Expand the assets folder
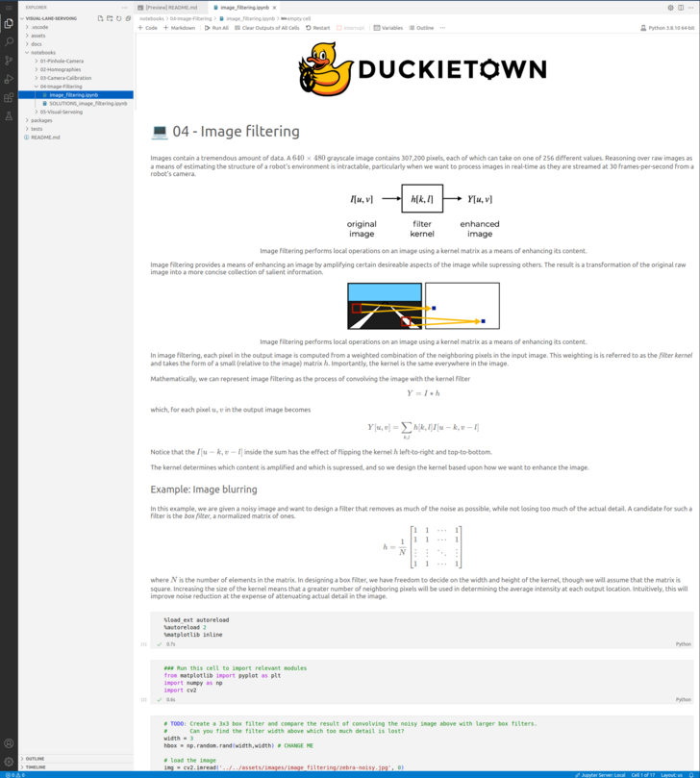 point(37,36)
